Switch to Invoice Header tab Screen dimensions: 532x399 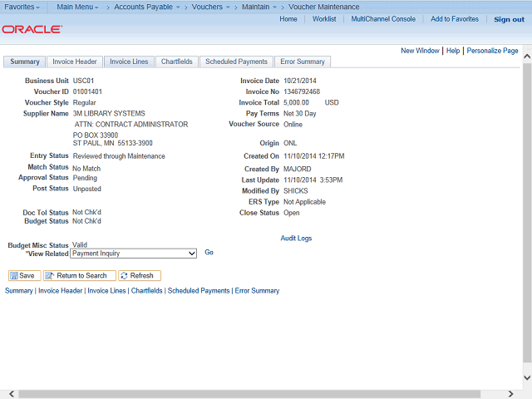pos(75,62)
